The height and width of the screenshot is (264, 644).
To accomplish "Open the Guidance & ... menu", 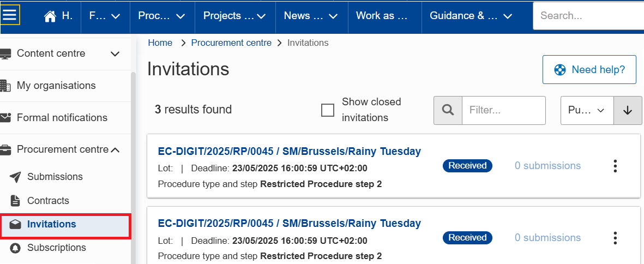I will (471, 16).
